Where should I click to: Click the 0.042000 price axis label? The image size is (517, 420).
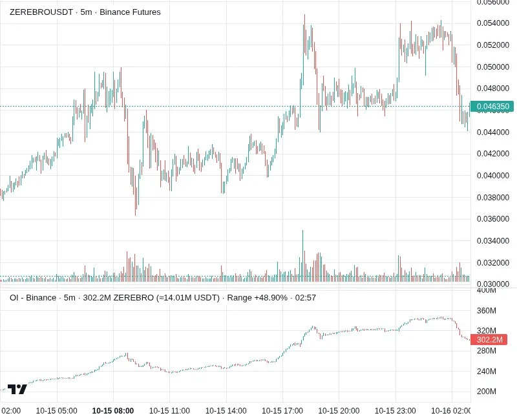point(492,154)
